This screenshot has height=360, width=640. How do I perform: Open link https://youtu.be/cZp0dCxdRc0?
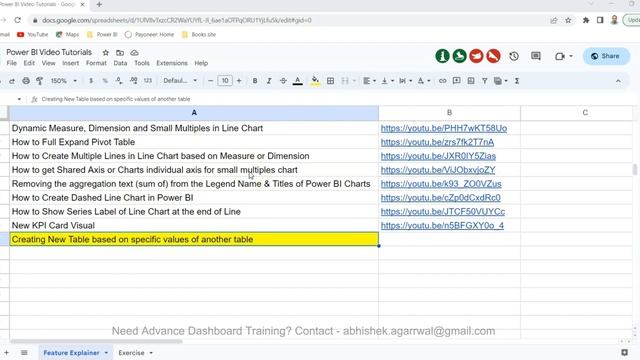point(440,198)
